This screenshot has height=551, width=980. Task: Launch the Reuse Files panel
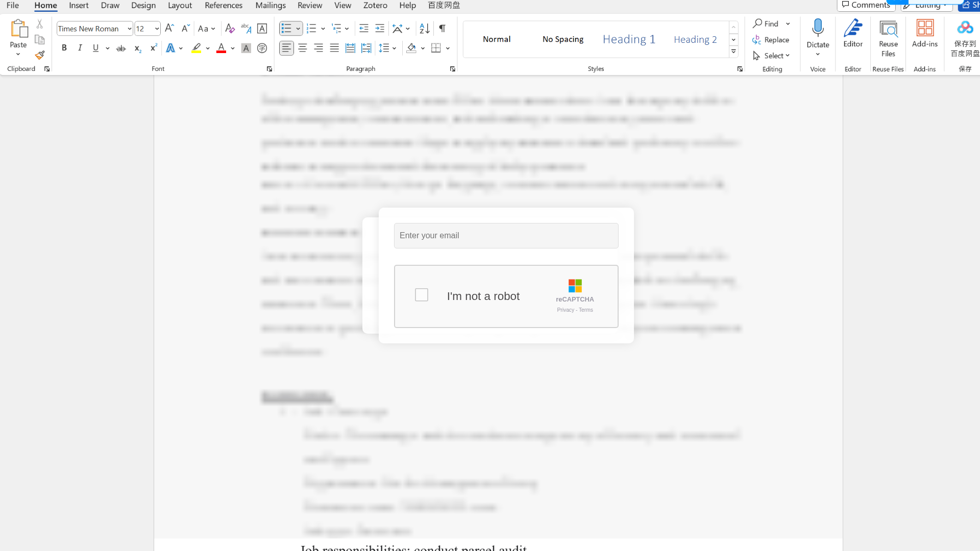coord(888,39)
